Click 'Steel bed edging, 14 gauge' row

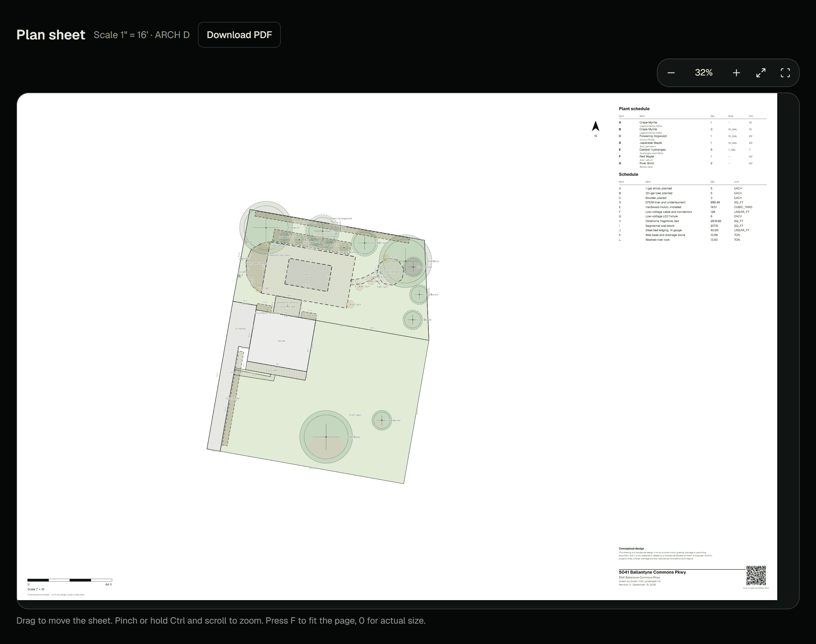tap(692, 231)
